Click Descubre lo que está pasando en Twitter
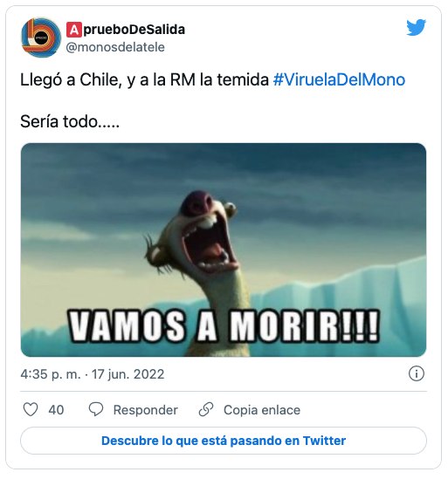 point(224,441)
